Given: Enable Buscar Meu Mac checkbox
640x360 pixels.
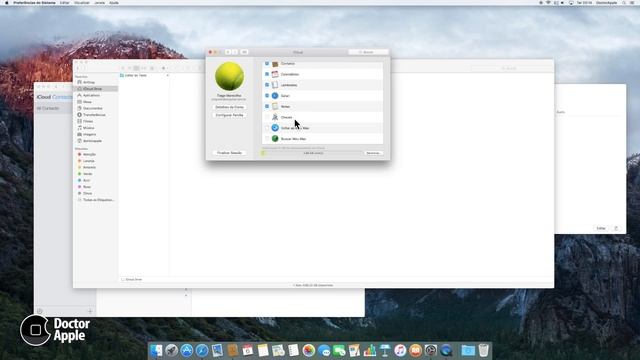Looking at the screenshot, I should 267,139.
